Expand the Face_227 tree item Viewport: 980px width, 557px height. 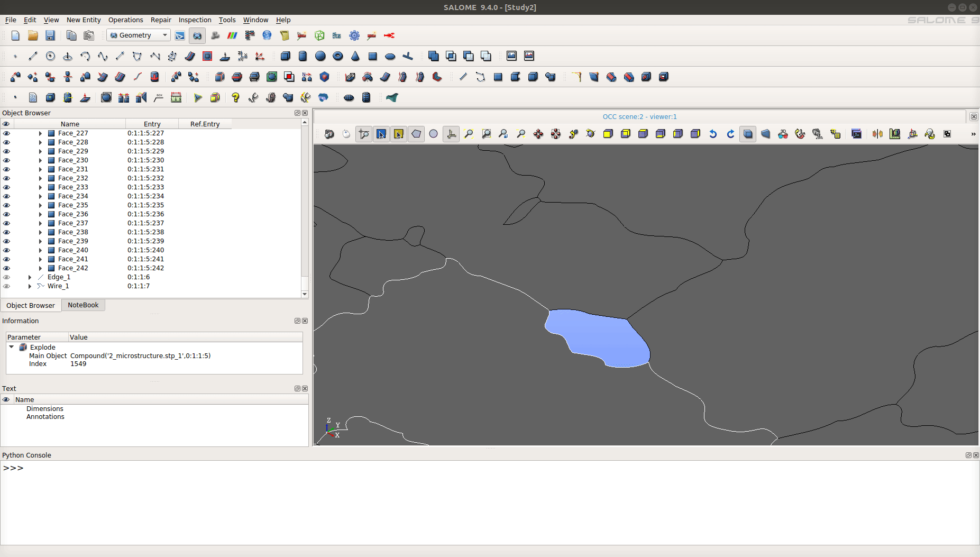40,133
